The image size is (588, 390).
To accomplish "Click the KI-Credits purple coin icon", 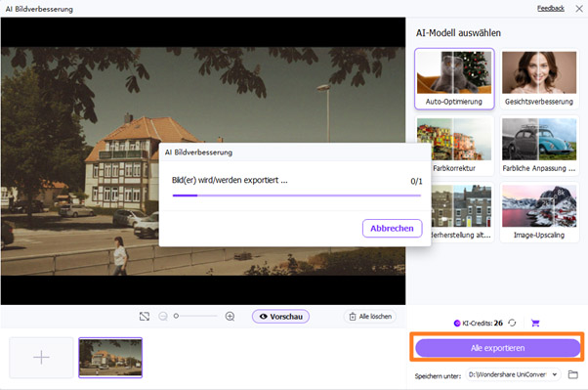I will tap(457, 324).
